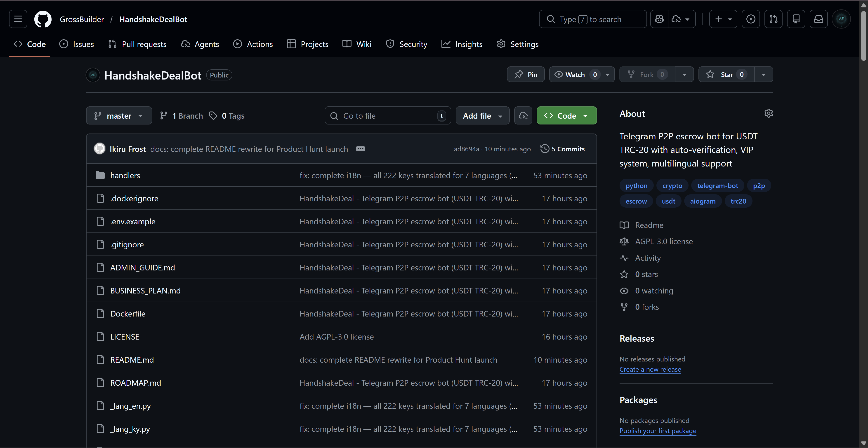Click the book icon beside Readme
The image size is (868, 448).
coord(624,225)
